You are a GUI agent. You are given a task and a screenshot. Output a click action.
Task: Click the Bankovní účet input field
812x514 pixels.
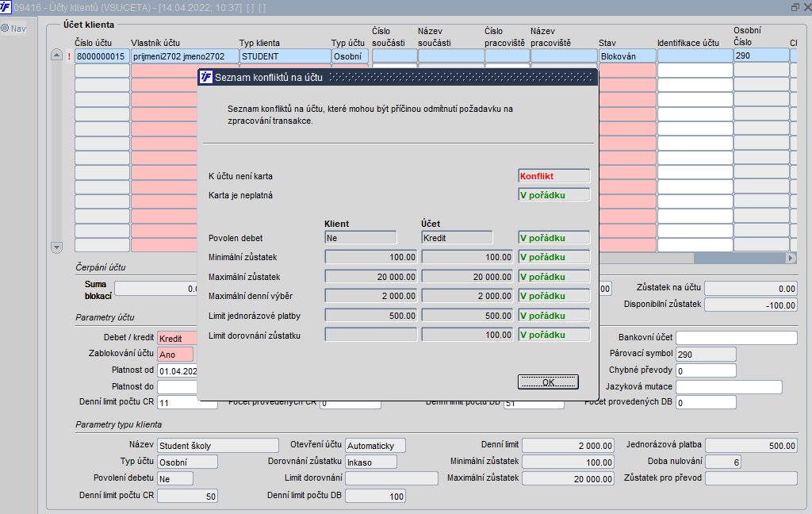pos(736,339)
